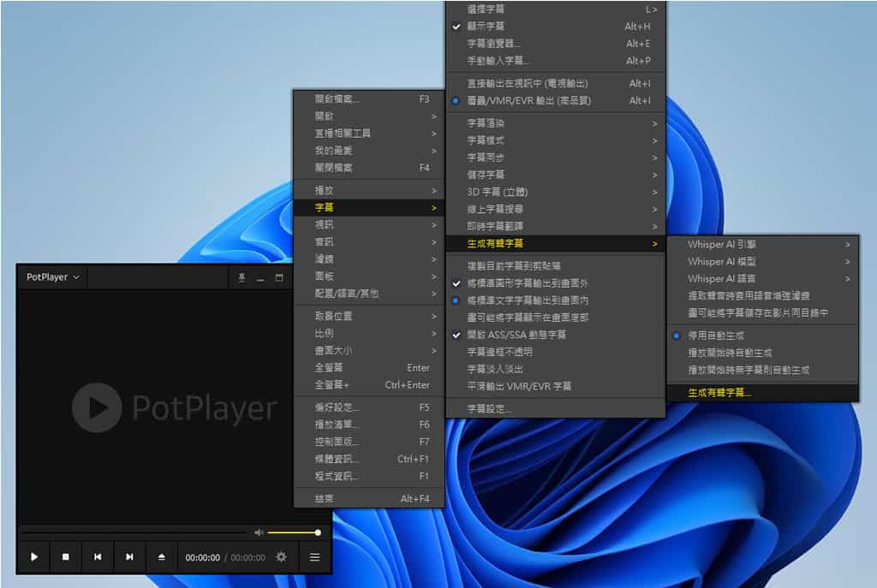The image size is (877, 588).
Task: Open the 面板 submenu
Action: point(368,276)
